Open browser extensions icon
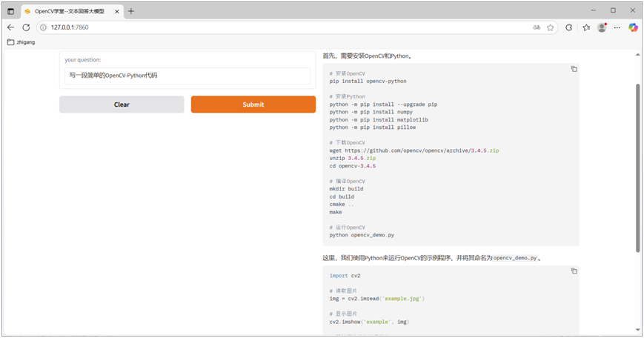Screen dimensions: 644x338 (x=569, y=27)
